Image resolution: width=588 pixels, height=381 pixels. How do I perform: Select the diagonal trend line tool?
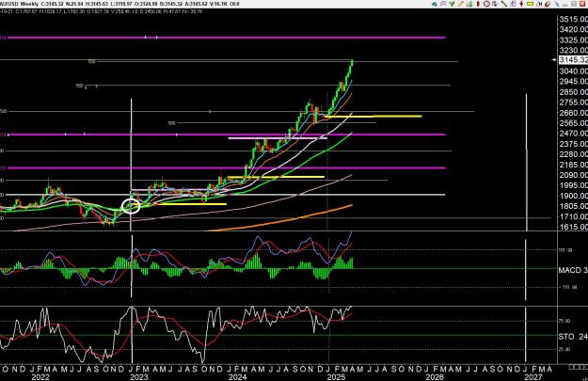(504, 4)
